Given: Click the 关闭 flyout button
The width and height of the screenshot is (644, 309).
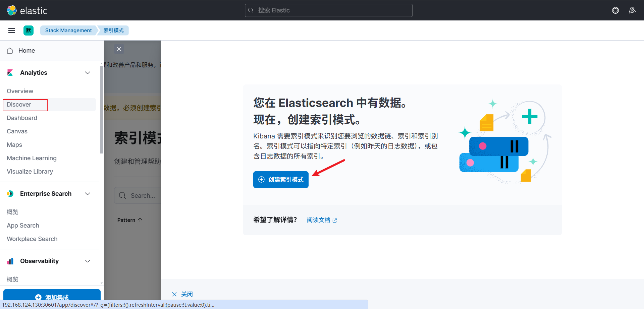Looking at the screenshot, I should click(182, 294).
